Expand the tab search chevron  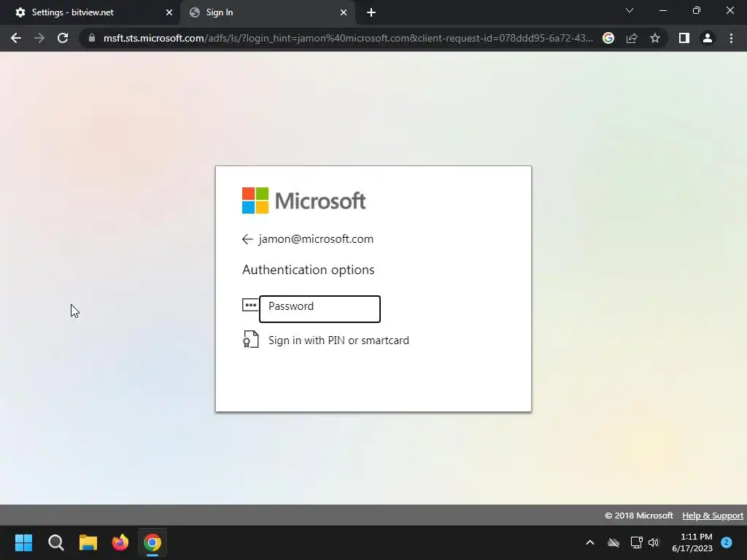(x=630, y=10)
